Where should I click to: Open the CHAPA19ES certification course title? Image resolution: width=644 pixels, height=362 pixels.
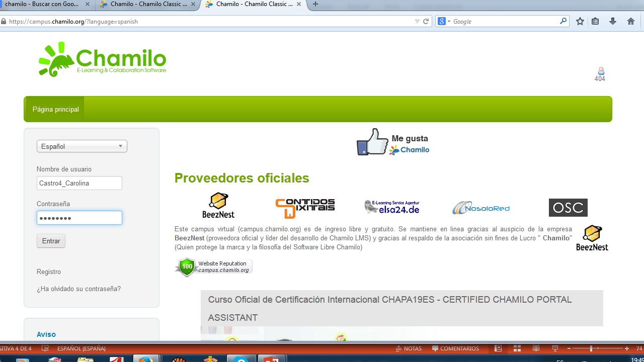(390, 308)
